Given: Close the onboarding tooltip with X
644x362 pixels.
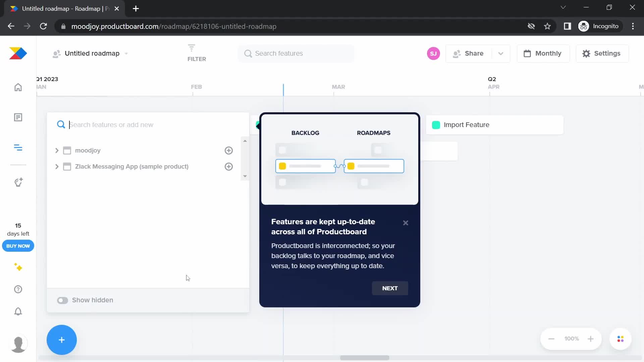Looking at the screenshot, I should [x=406, y=223].
